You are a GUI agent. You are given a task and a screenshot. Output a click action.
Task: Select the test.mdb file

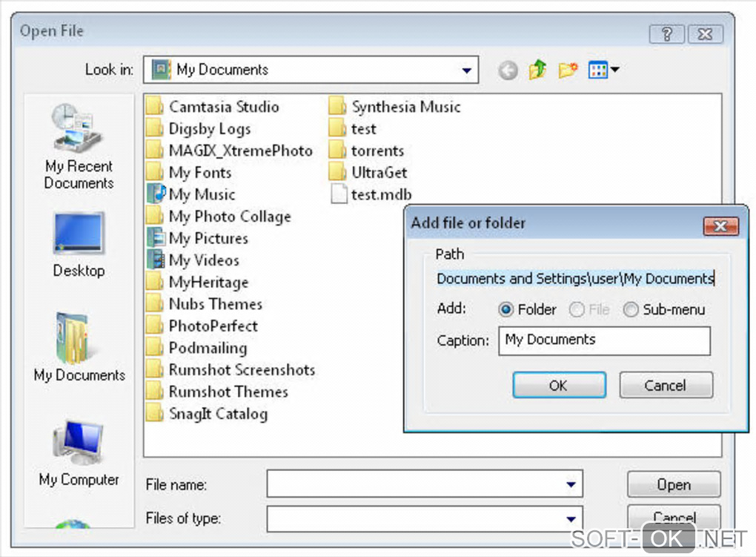coord(380,195)
